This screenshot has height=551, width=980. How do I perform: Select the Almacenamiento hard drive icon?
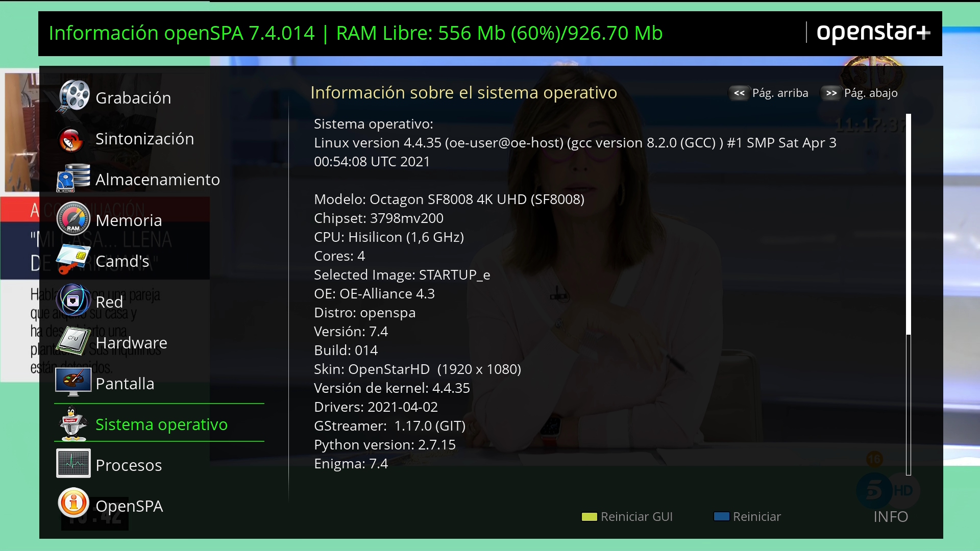pos(73,179)
